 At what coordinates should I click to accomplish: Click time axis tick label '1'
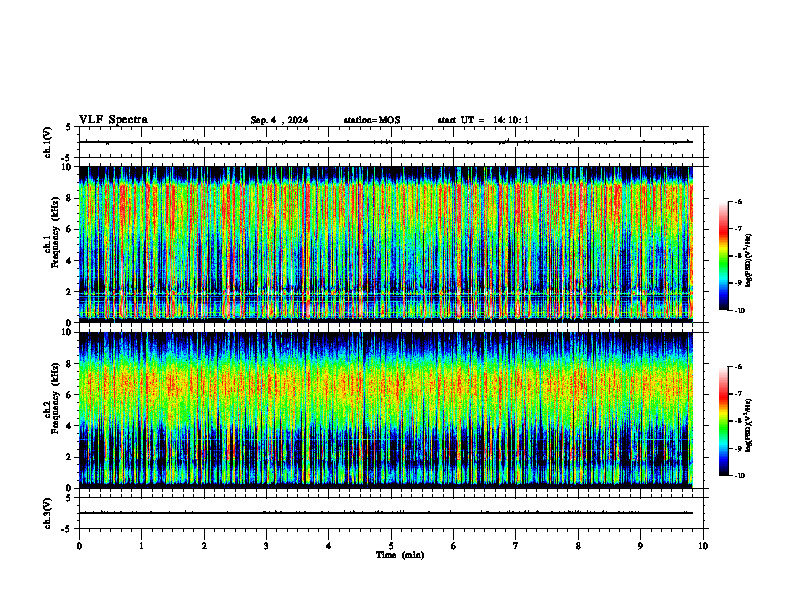142,546
